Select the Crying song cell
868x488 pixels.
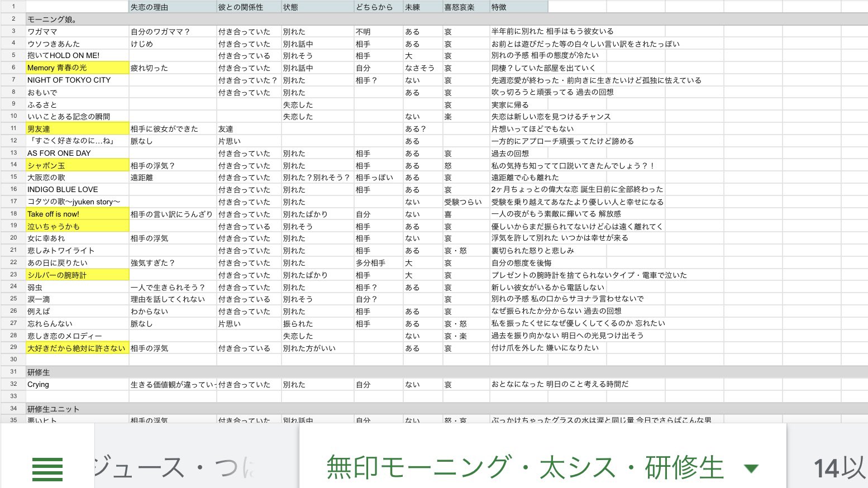(x=77, y=385)
